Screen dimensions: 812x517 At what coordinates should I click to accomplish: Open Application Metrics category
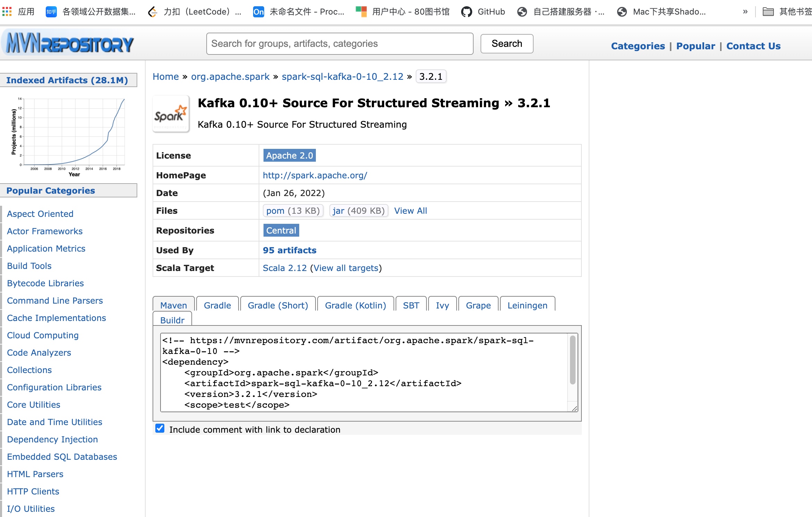pyautogui.click(x=46, y=248)
